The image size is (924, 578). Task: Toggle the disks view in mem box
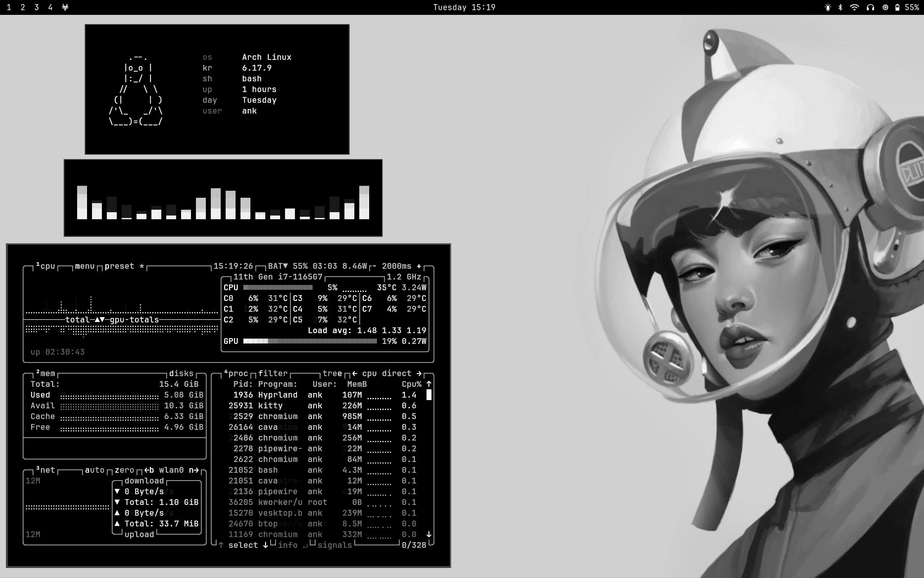pyautogui.click(x=181, y=373)
